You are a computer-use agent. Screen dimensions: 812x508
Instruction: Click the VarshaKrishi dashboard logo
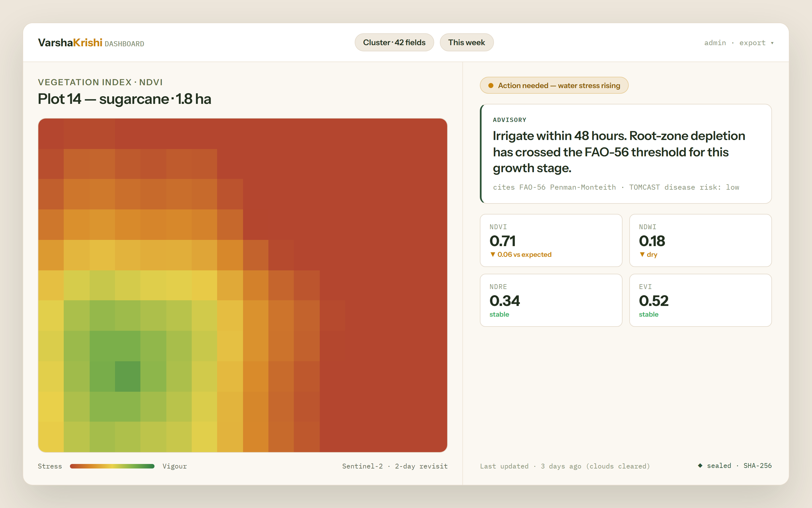(x=91, y=43)
